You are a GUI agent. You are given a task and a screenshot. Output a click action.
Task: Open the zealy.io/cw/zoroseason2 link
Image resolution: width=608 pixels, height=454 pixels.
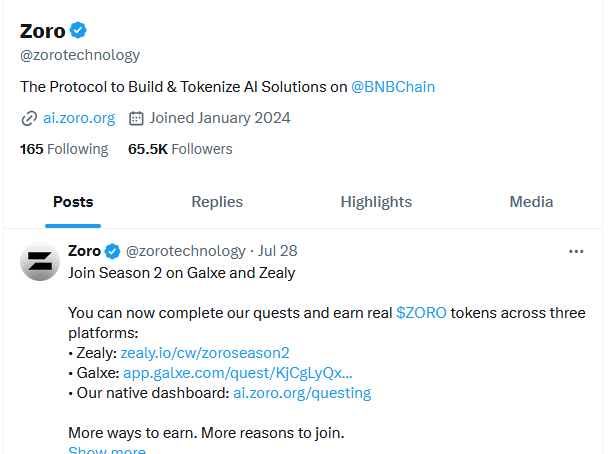coord(205,353)
